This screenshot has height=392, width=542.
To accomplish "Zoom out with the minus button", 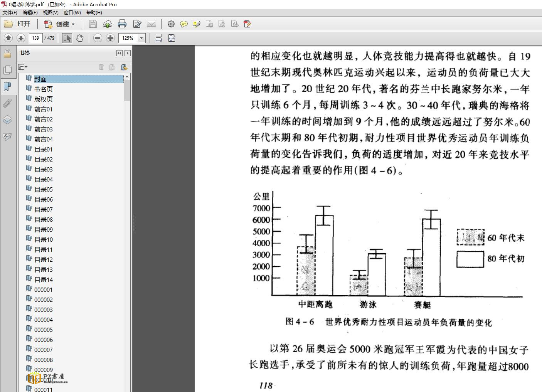I will click(x=98, y=38).
